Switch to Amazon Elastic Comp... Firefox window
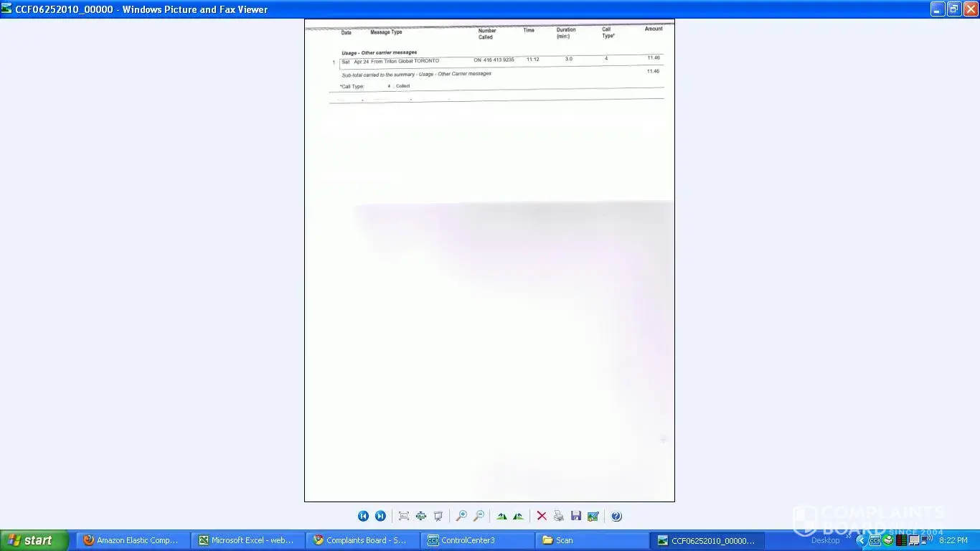980x551 pixels. click(x=133, y=540)
